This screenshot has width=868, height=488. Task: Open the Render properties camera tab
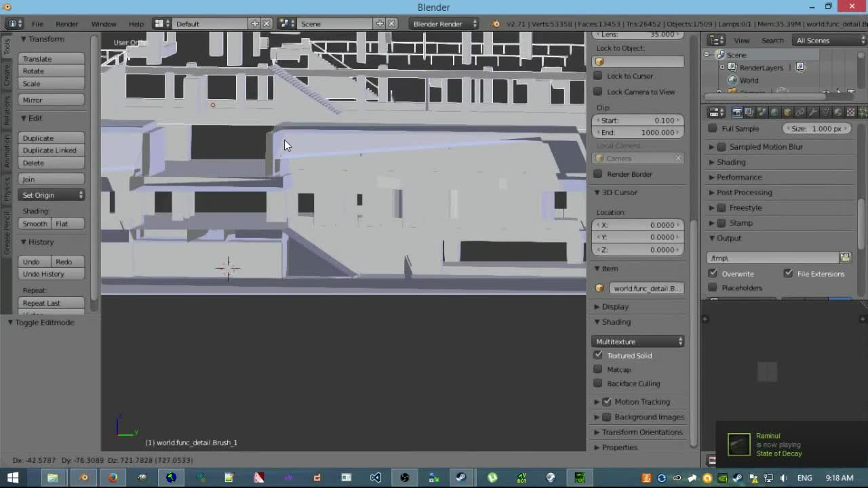pyautogui.click(x=737, y=112)
